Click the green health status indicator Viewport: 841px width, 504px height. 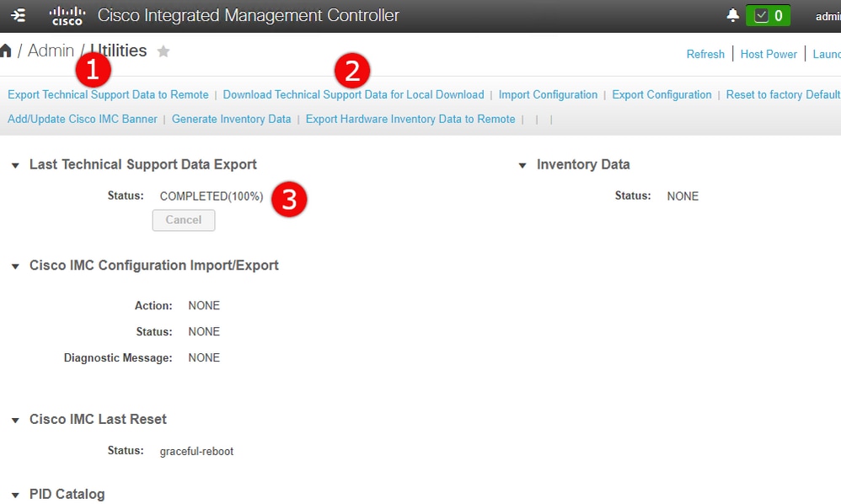coord(768,15)
